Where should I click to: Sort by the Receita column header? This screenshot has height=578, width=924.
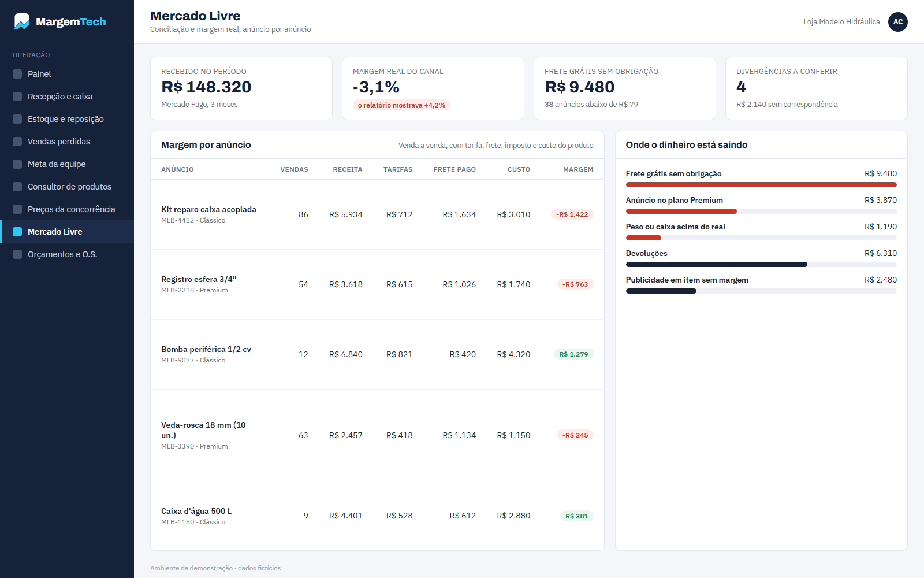pyautogui.click(x=348, y=169)
